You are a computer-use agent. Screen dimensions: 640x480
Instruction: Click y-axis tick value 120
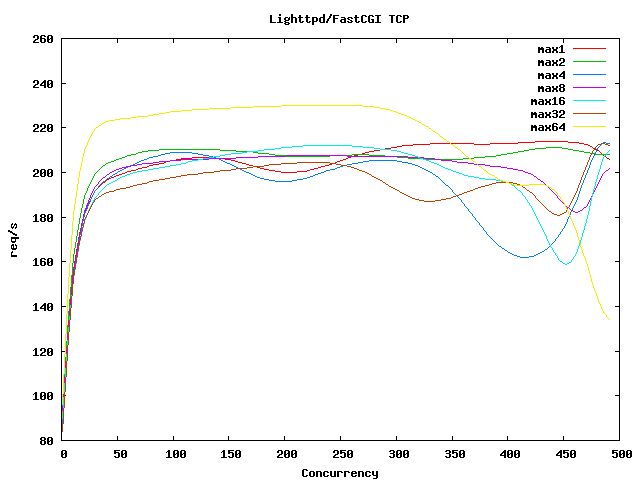[x=43, y=352]
